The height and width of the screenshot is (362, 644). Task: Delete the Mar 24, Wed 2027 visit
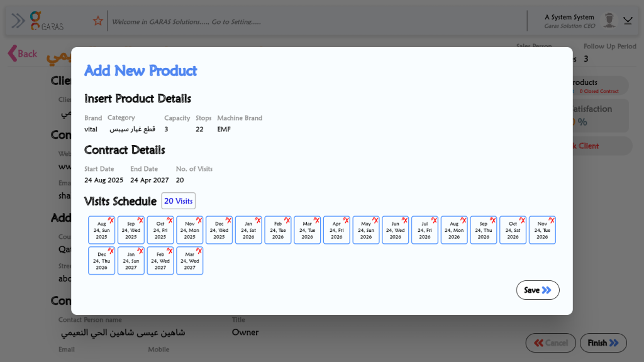199,251
